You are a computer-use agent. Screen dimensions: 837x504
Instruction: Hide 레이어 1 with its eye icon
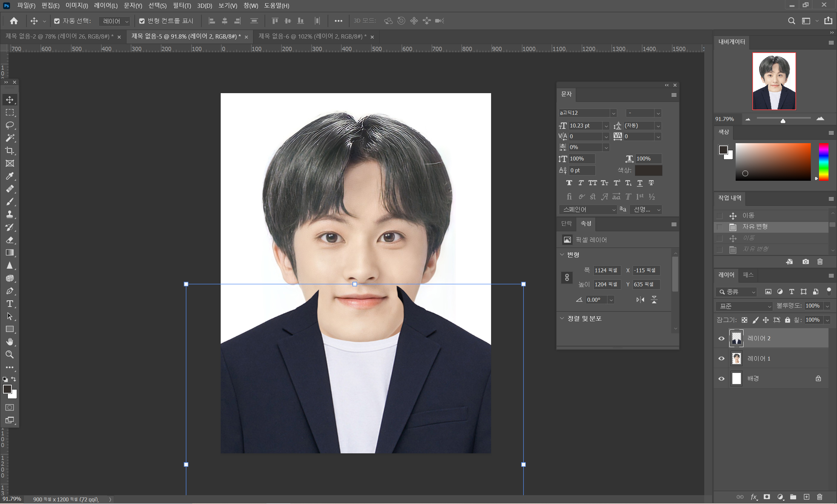721,359
